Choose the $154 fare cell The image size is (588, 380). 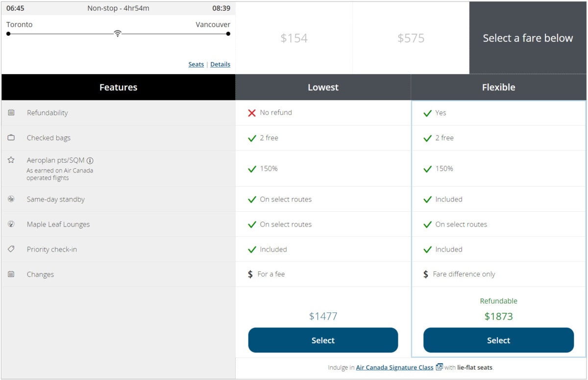(294, 38)
